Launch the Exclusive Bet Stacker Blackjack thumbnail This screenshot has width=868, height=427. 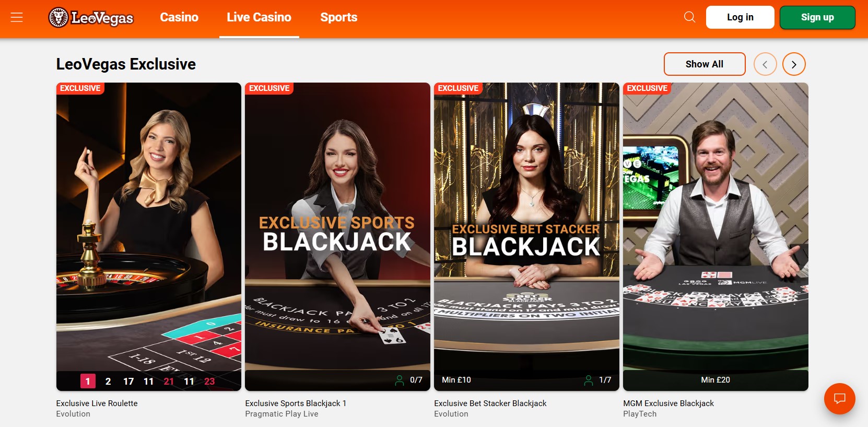(526, 237)
